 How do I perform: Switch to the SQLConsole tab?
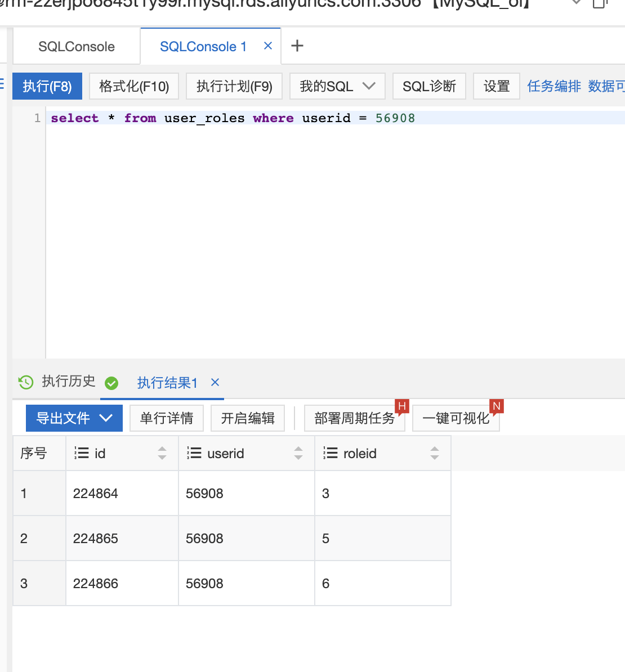(x=77, y=47)
